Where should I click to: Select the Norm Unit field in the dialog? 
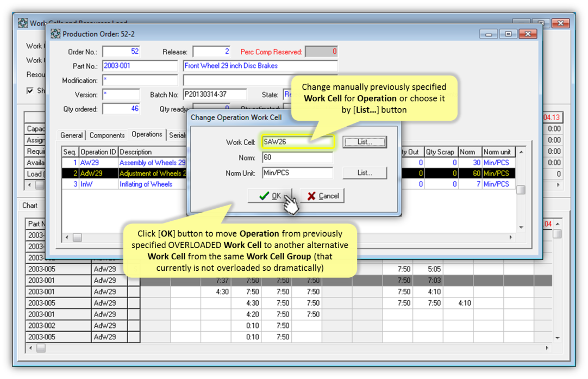[x=297, y=173]
